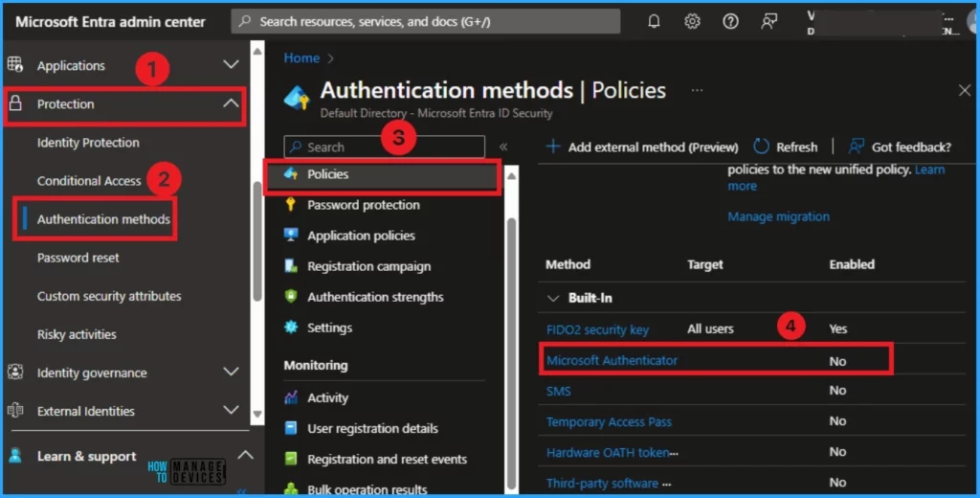Select Authentication methods in sidebar
The height and width of the screenshot is (498, 980).
103,219
